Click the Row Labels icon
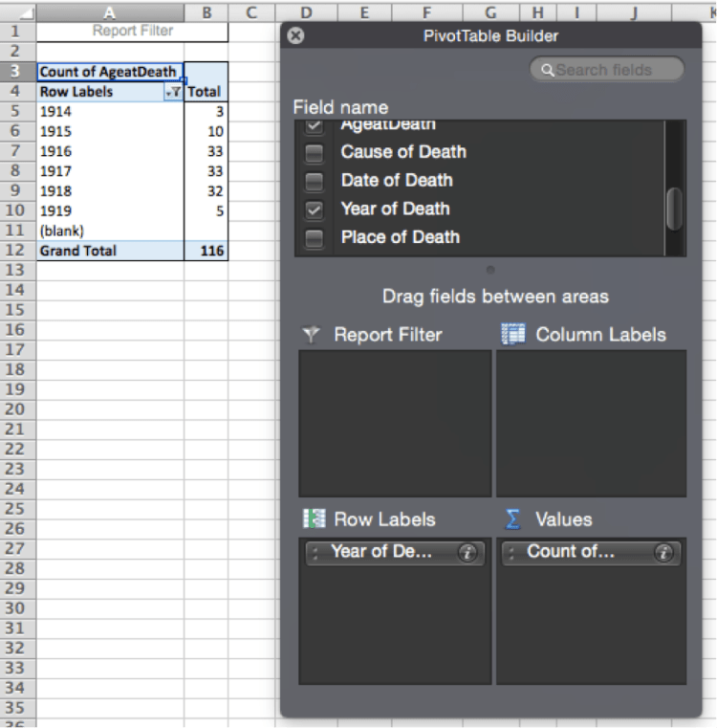Screen dimensions: 717x728 314,519
